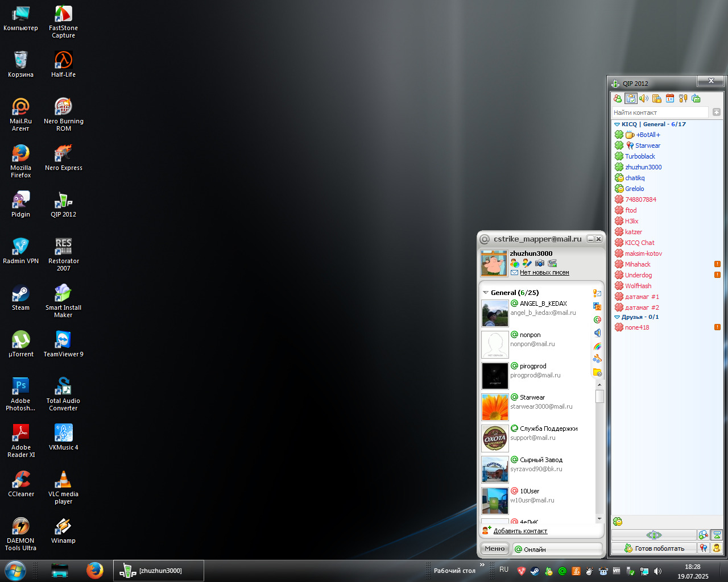This screenshot has width=728, height=582.
Task: Open the Готов поболтать status dropdown
Action: [x=654, y=548]
